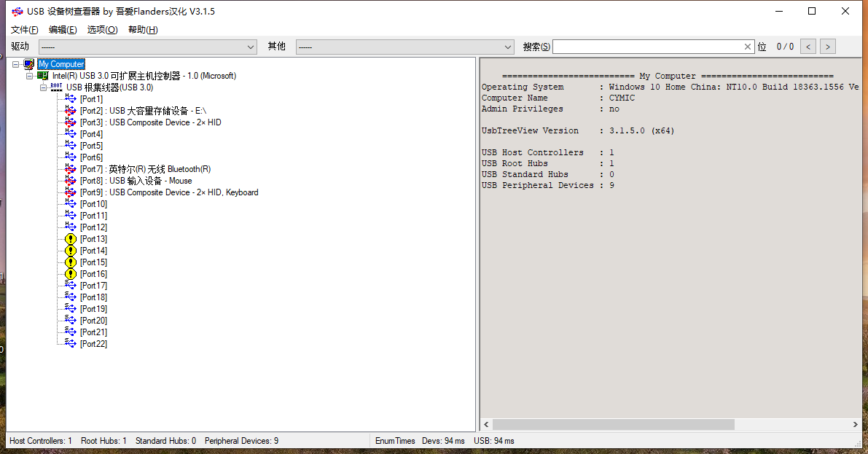Open the 选项(O) menu

[103, 30]
